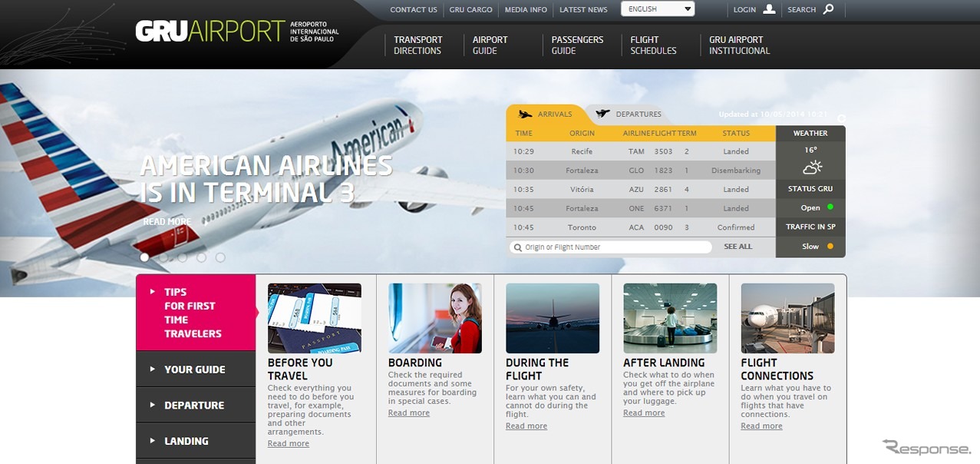The width and height of the screenshot is (980, 464).
Task: Open the Contact Us link
Action: 414,10
